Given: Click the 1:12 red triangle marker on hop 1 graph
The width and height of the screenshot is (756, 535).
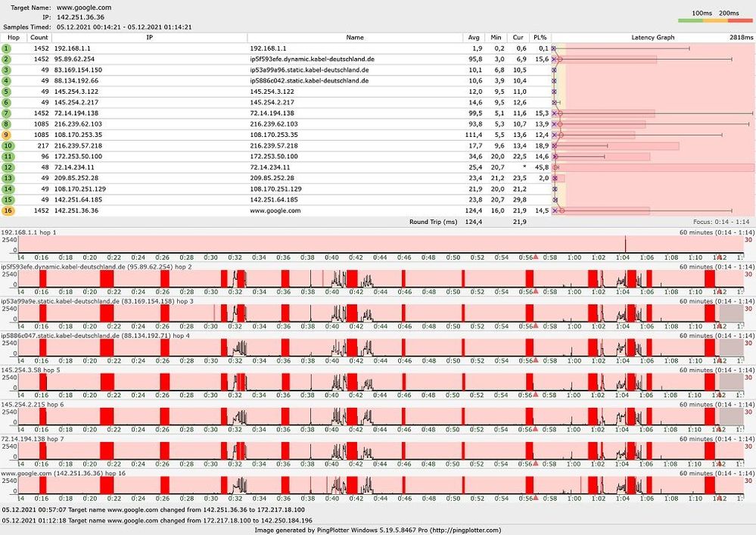Looking at the screenshot, I should coord(719,257).
